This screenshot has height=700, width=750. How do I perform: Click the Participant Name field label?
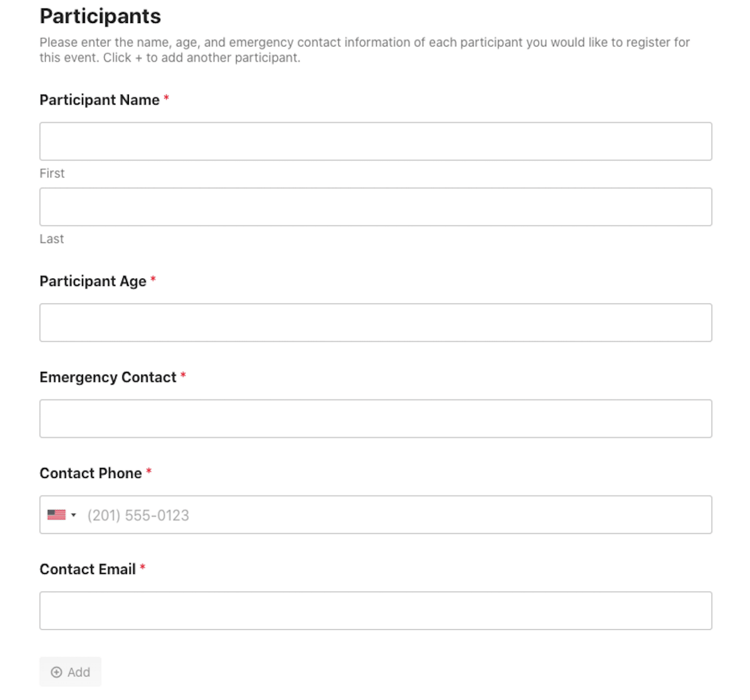tap(100, 100)
